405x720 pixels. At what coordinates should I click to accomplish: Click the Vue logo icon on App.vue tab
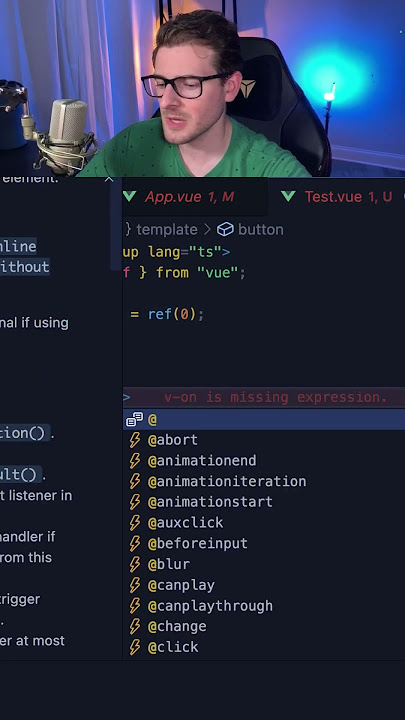pos(129,197)
